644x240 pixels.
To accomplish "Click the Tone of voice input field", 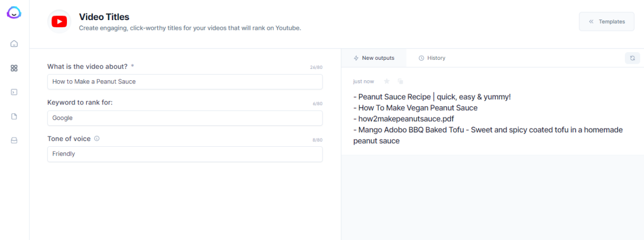I will pos(184,154).
